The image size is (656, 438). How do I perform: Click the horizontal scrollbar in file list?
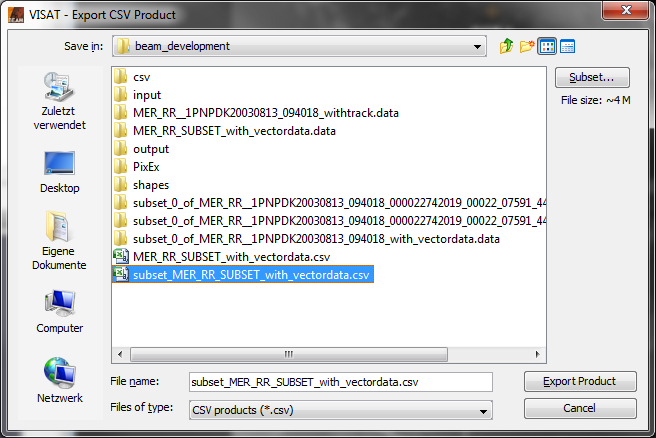tap(290, 353)
